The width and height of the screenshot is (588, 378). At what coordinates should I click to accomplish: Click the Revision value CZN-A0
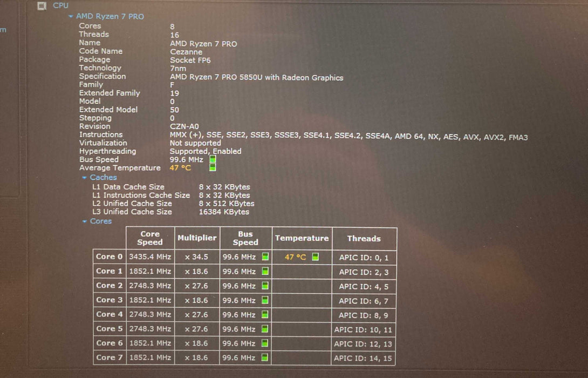(184, 126)
